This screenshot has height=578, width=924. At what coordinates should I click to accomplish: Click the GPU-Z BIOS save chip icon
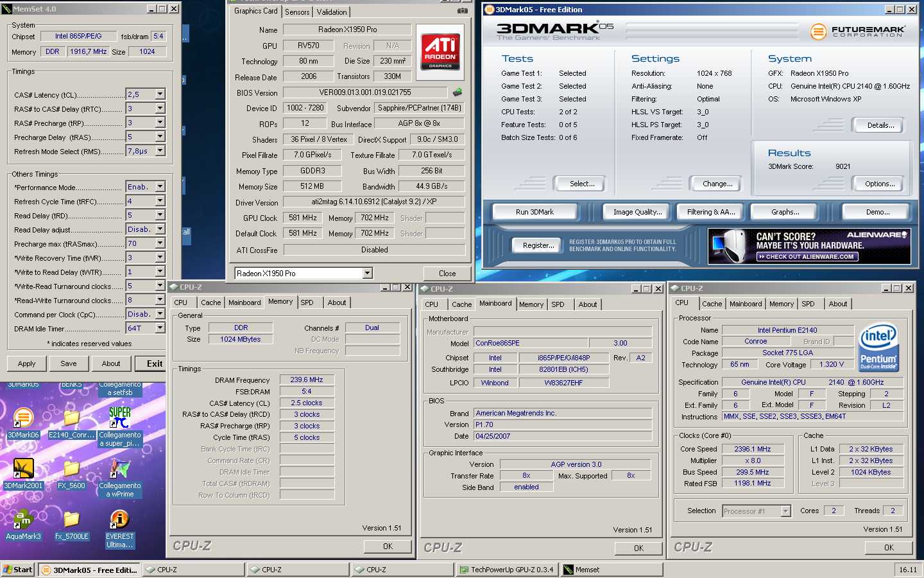(x=458, y=92)
